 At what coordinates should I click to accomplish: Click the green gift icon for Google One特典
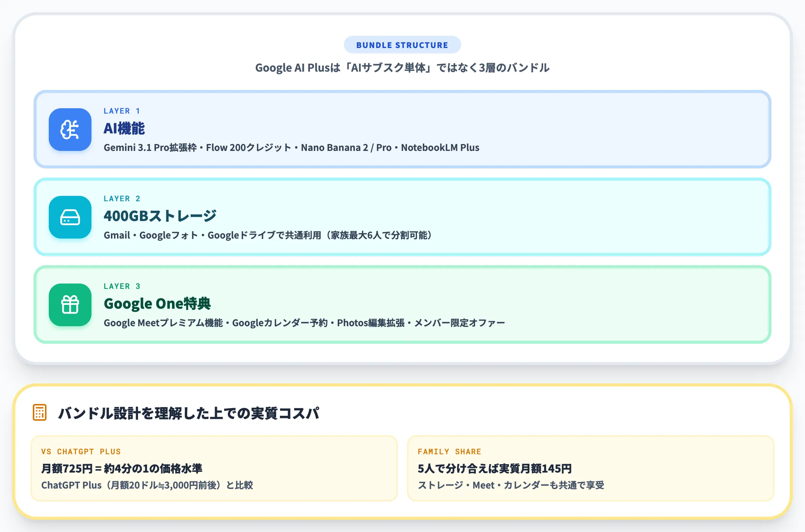pyautogui.click(x=70, y=305)
